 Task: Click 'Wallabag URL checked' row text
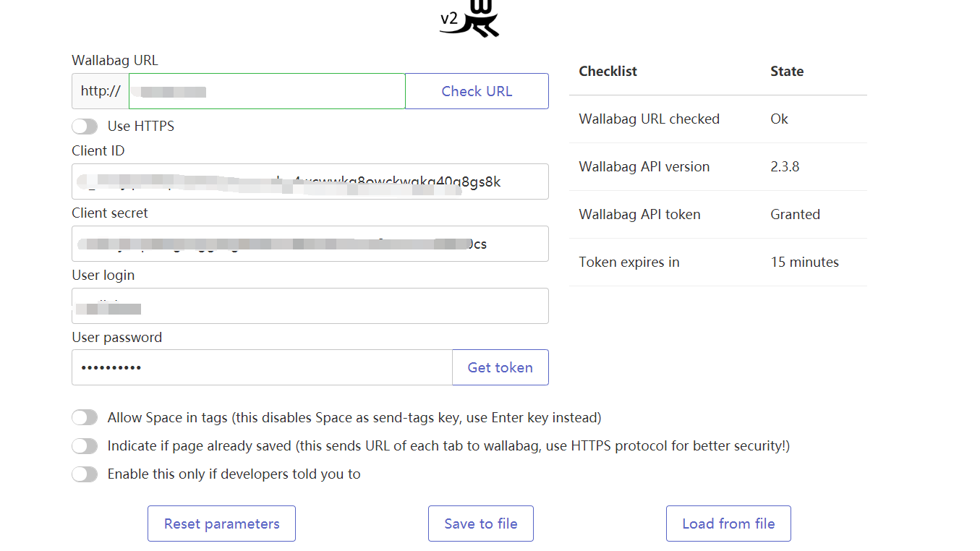pos(649,119)
